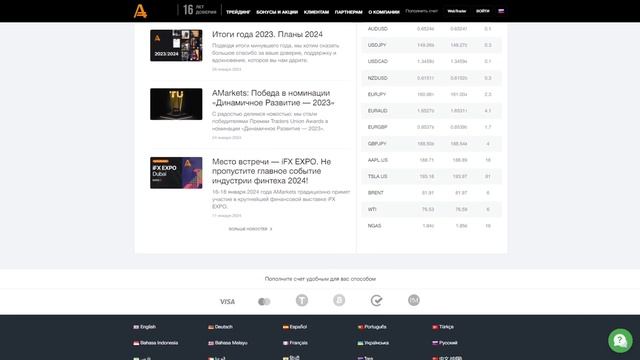Viewport: 640px width, 360px height.
Task: Switch site language to Français
Action: click(295, 343)
